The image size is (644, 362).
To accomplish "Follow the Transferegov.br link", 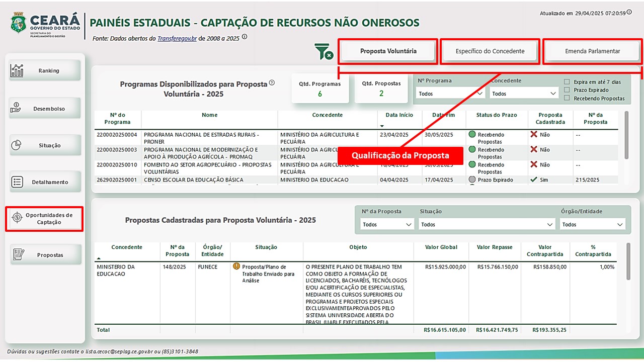I will [x=177, y=38].
